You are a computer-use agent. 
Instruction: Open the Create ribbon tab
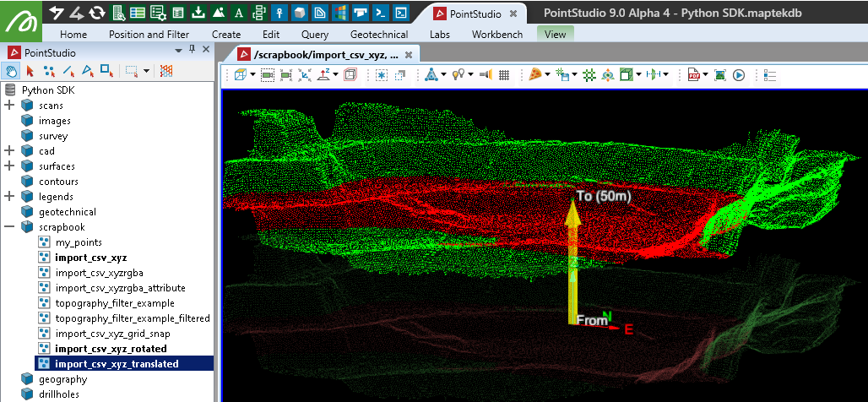(226, 35)
